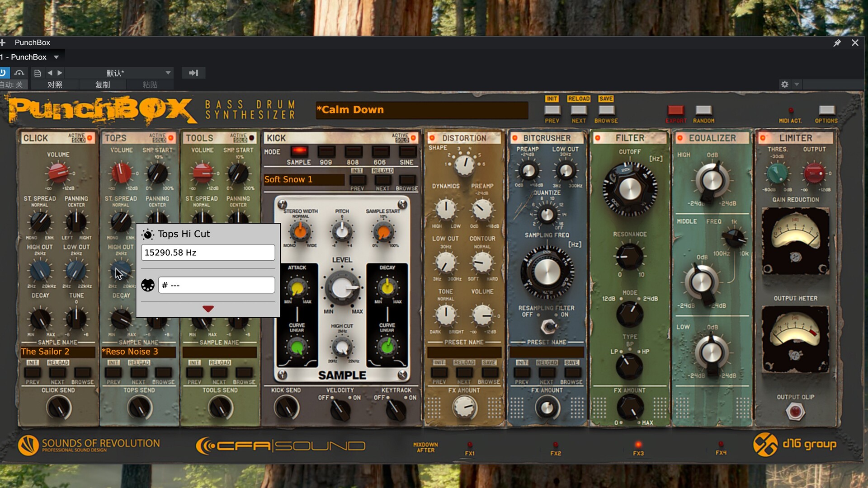Image resolution: width=868 pixels, height=488 pixels.
Task: Open 'The Sailor 2' click sample name
Action: (57, 352)
